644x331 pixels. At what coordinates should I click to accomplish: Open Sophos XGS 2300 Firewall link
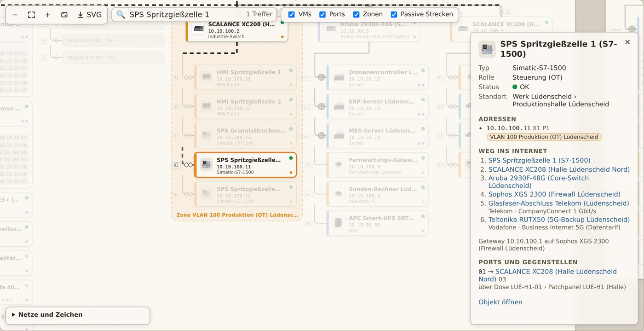(554, 194)
